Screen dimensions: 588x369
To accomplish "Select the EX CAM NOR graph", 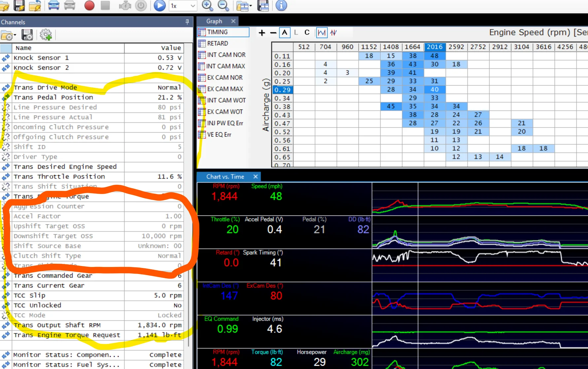I will (221, 78).
